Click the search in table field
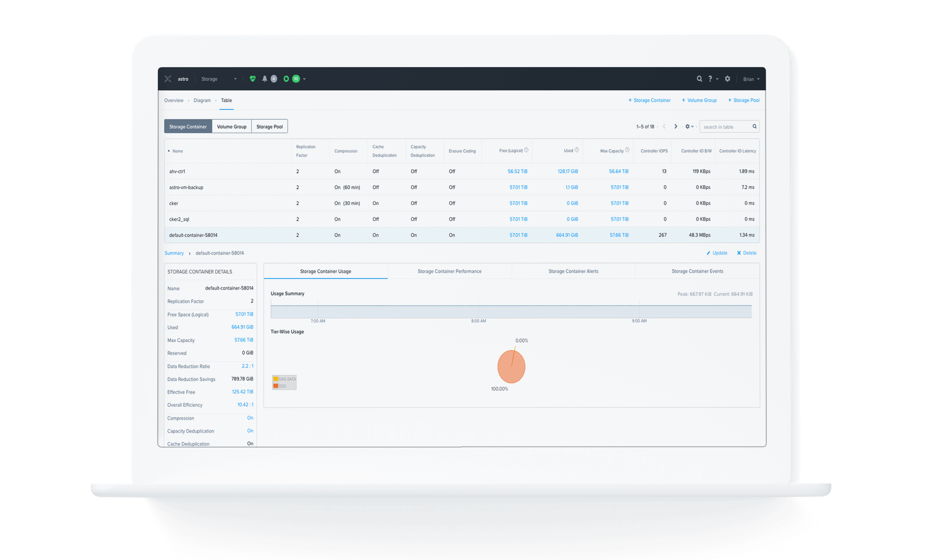The width and height of the screenshot is (934, 560). (x=725, y=127)
